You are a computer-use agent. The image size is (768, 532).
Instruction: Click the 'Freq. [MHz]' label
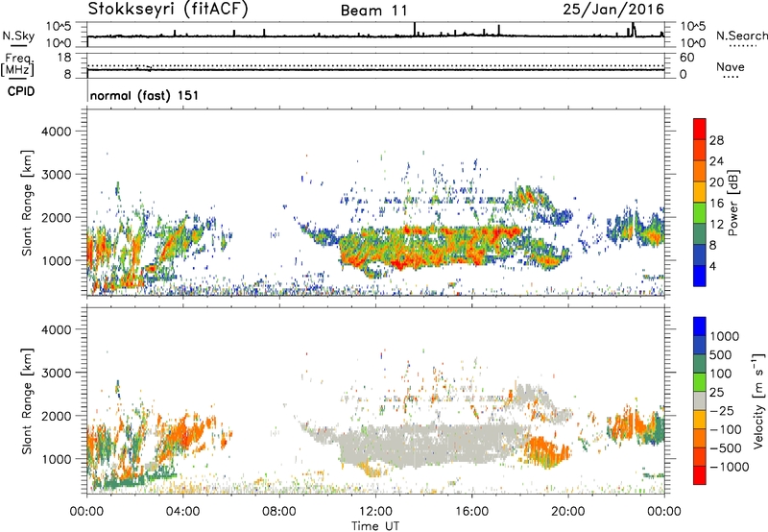click(18, 65)
